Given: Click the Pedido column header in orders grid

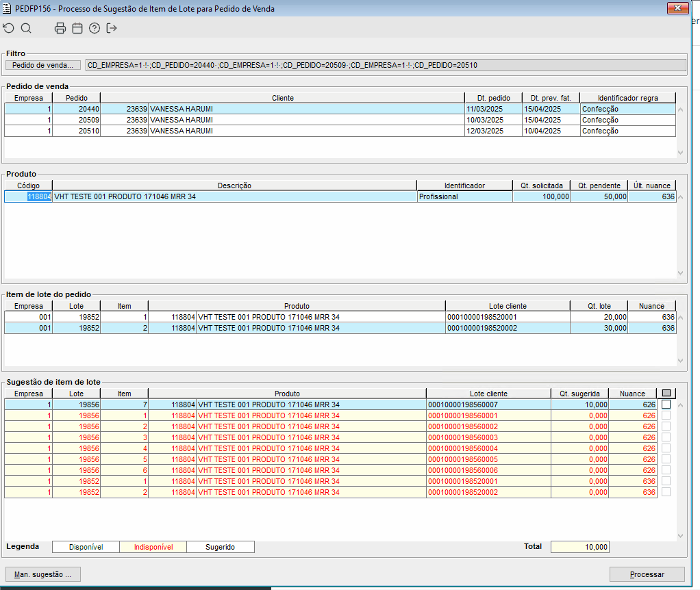Looking at the screenshot, I should click(76, 98).
